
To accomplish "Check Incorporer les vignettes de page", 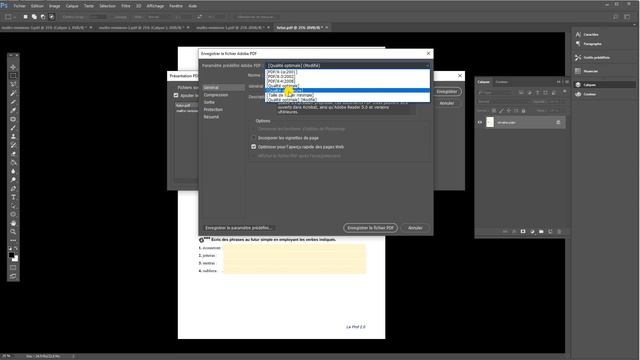I will coord(253,138).
